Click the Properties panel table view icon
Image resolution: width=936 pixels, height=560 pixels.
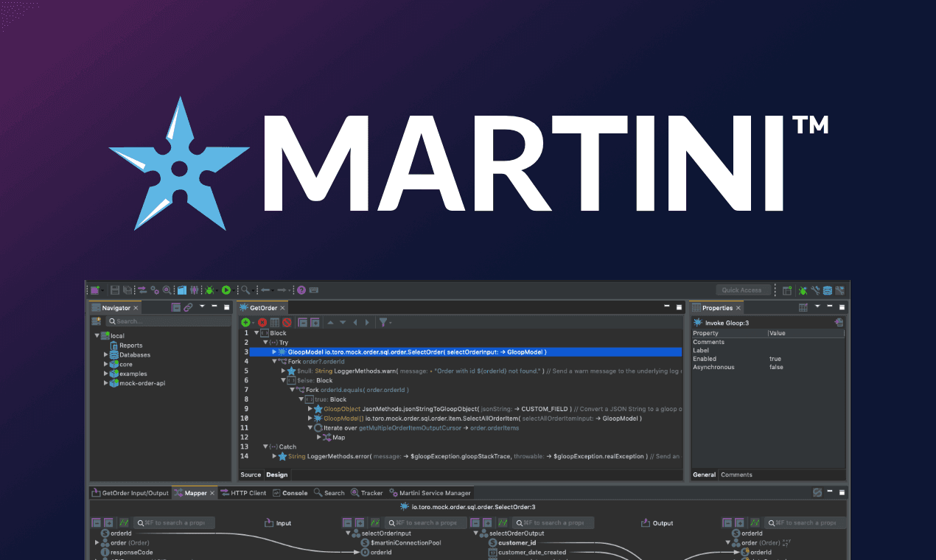pos(803,307)
